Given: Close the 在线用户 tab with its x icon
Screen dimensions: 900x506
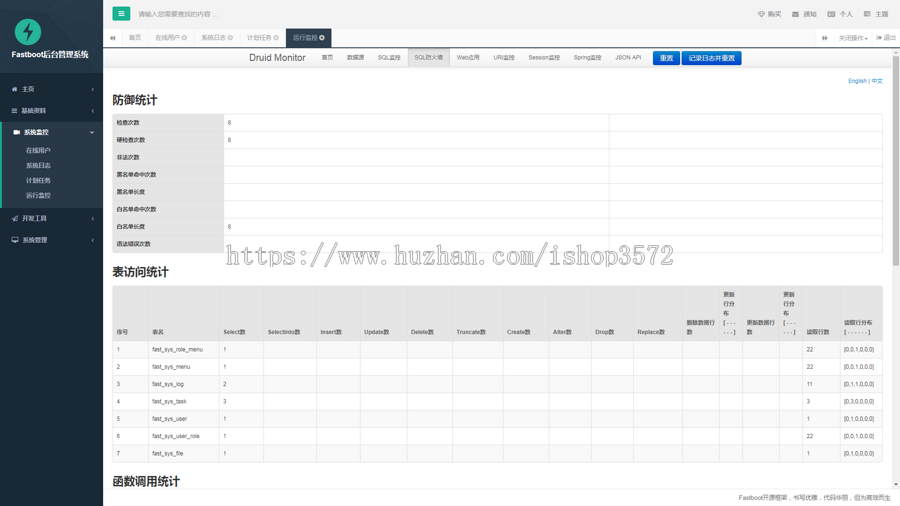Looking at the screenshot, I should 184,38.
